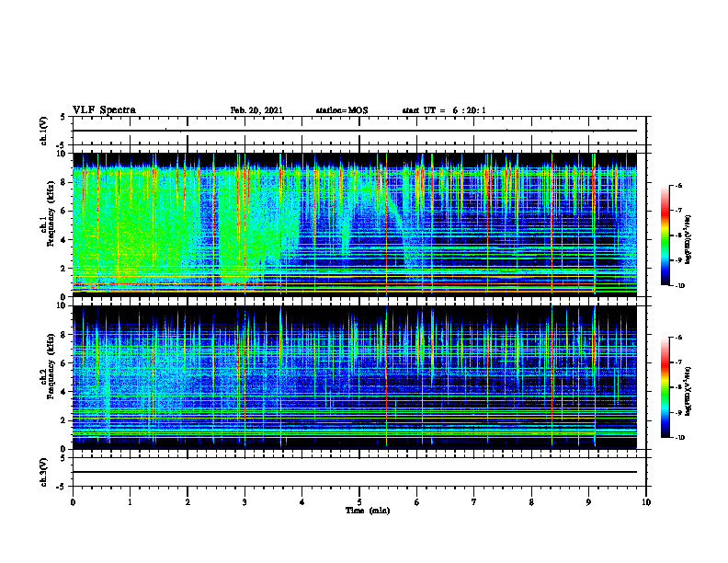Click the "0" tick on time axis
Image resolution: width=728 pixels, height=563 pixels.
tap(73, 502)
